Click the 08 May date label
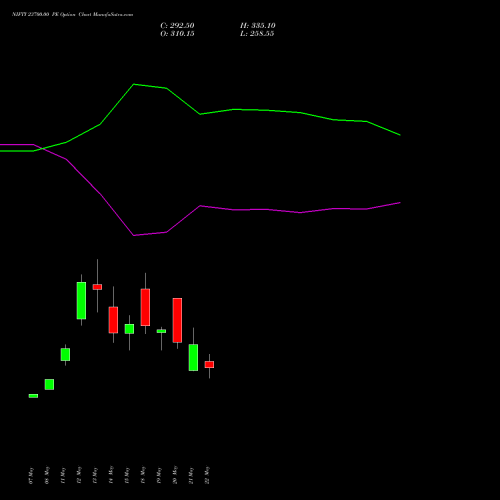This screenshot has height=500, width=500. click(47, 475)
